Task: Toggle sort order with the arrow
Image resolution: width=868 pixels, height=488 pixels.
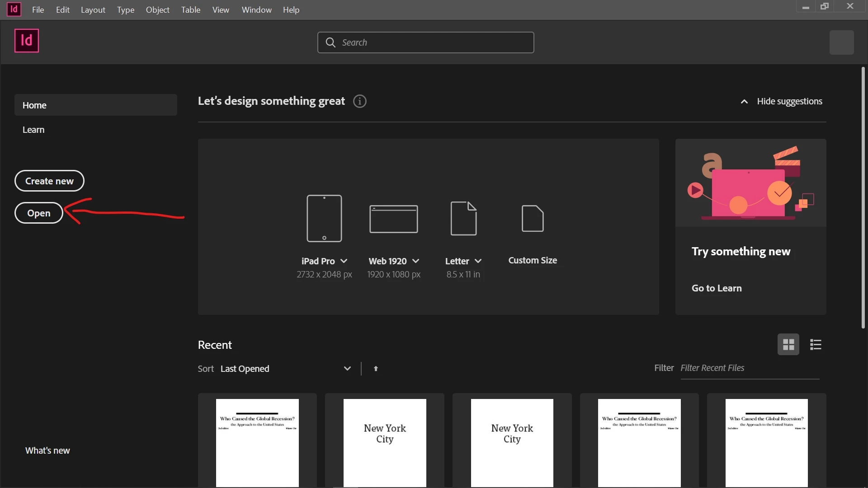Action: 376,369
